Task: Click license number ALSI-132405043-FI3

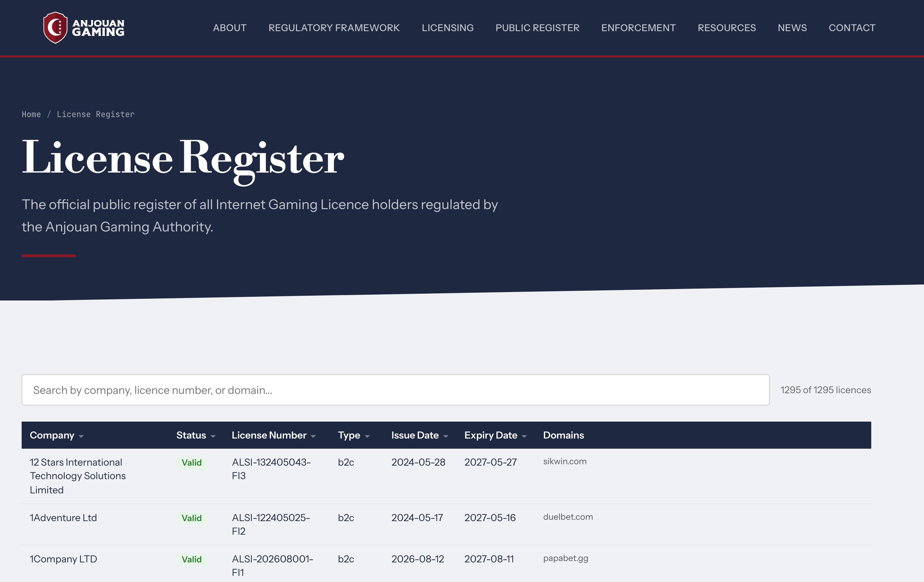Action: point(271,469)
